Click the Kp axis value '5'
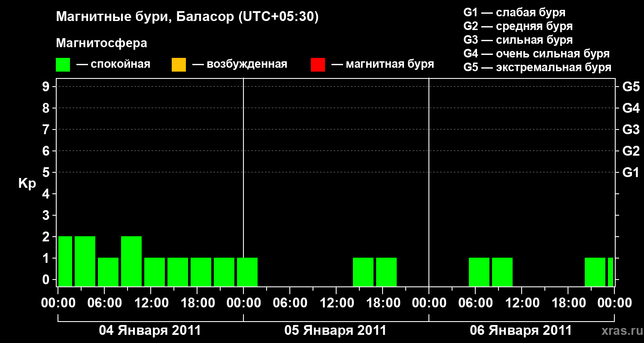This screenshot has width=644, height=343. [x=47, y=172]
